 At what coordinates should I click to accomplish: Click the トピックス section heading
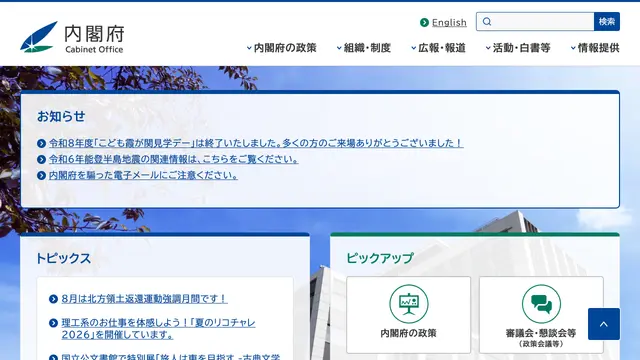[x=63, y=258]
